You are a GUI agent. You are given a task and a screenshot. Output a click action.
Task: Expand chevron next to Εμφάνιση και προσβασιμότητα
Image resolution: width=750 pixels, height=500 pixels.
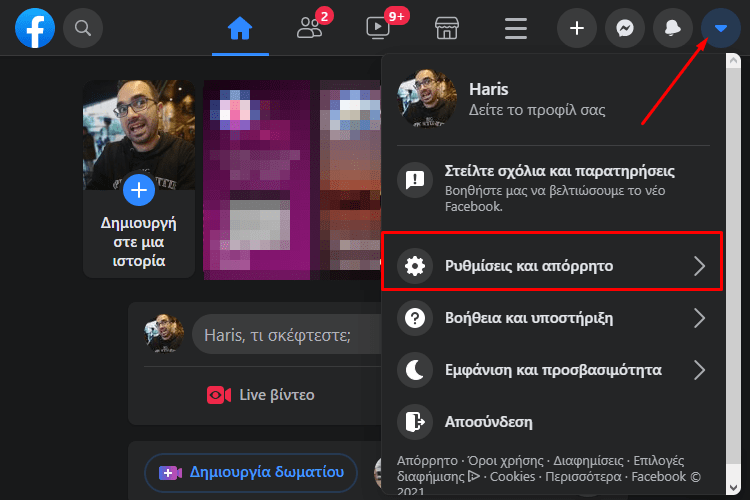coord(699,370)
